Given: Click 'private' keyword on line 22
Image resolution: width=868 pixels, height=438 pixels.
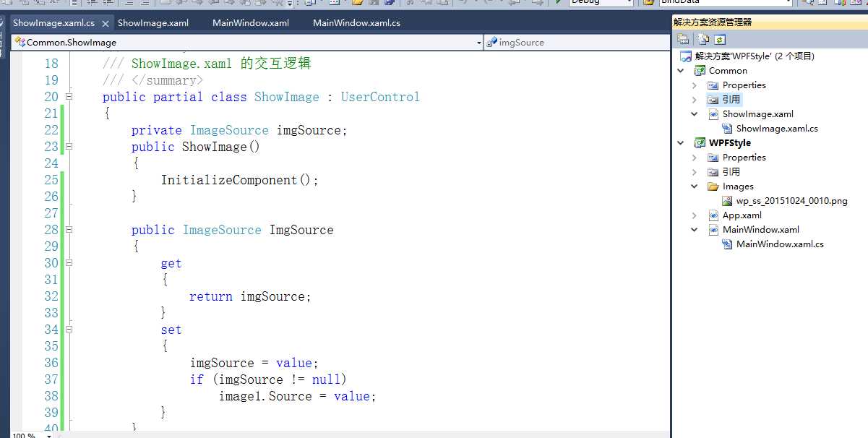Looking at the screenshot, I should [157, 130].
